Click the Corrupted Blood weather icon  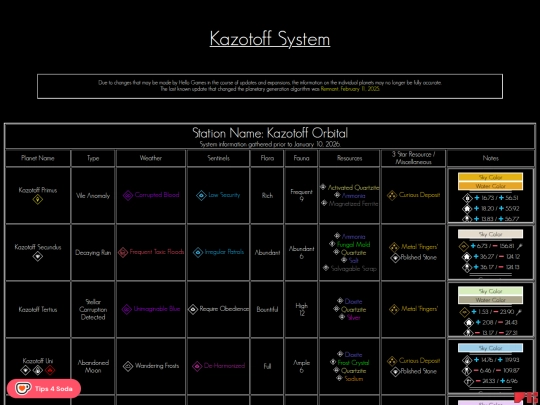tap(128, 195)
